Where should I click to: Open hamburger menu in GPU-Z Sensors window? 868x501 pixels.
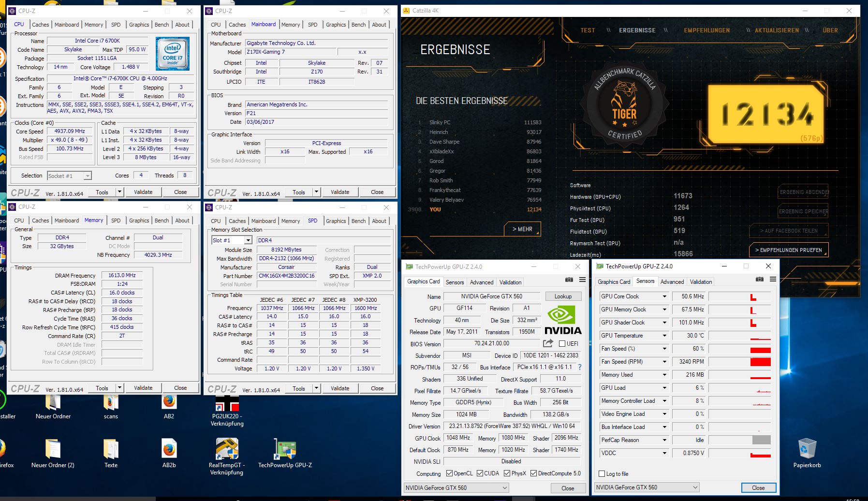click(773, 280)
